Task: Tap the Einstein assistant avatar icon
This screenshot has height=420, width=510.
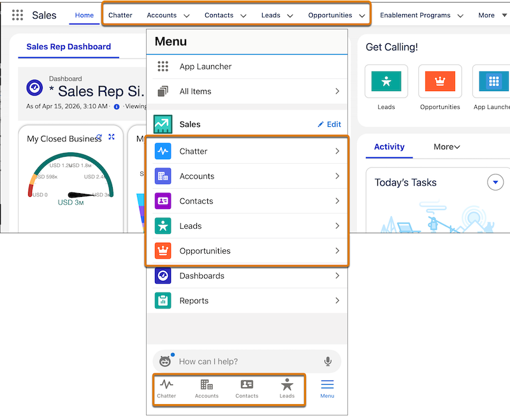Action: tap(165, 361)
